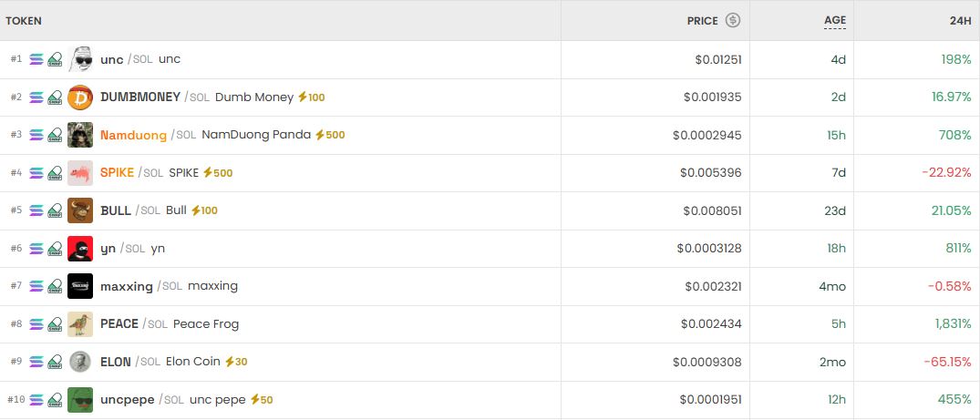Sort table by the 24H column header
The width and height of the screenshot is (980, 420).
click(x=959, y=20)
